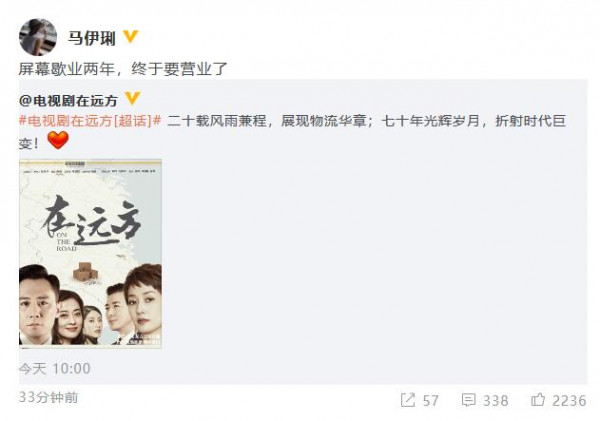Click the username 马伊琍
The image size is (600, 421).
[x=92, y=38]
